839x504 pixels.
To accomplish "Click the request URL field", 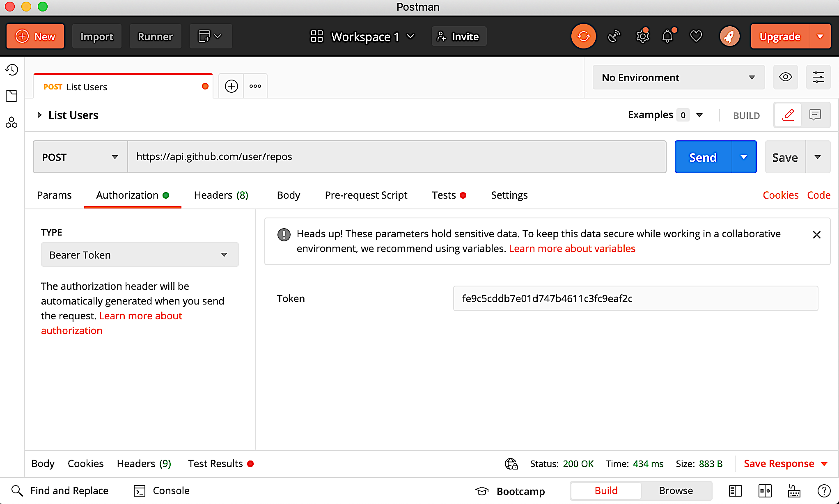I will [397, 157].
